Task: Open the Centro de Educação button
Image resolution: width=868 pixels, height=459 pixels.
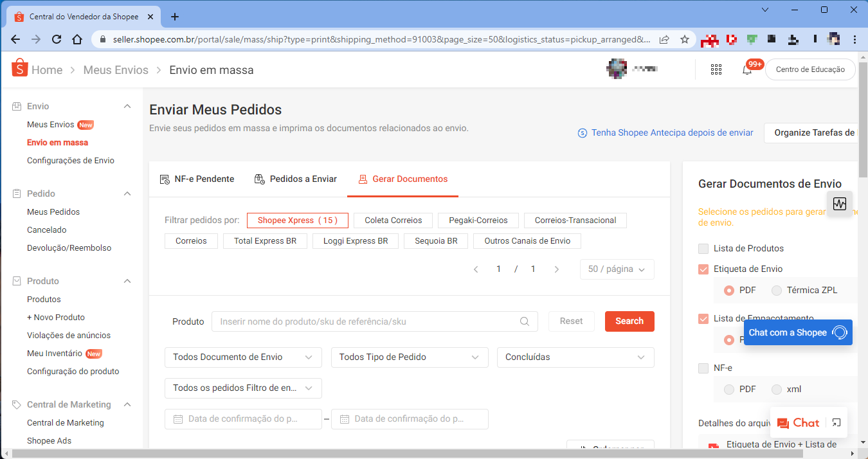Action: click(x=810, y=69)
